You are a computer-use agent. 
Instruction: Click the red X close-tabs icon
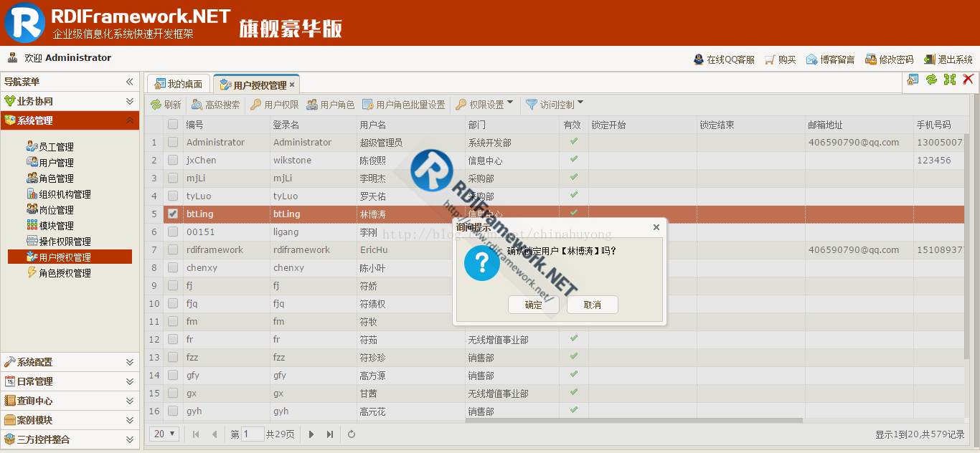tap(968, 80)
